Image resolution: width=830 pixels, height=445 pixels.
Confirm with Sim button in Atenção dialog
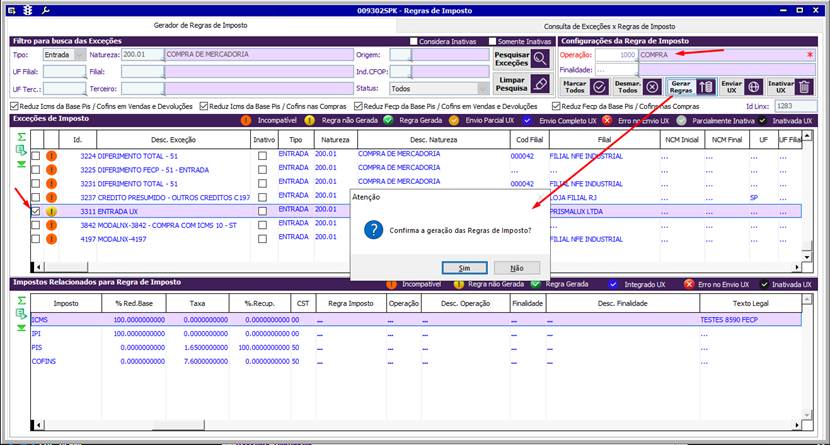pyautogui.click(x=464, y=268)
